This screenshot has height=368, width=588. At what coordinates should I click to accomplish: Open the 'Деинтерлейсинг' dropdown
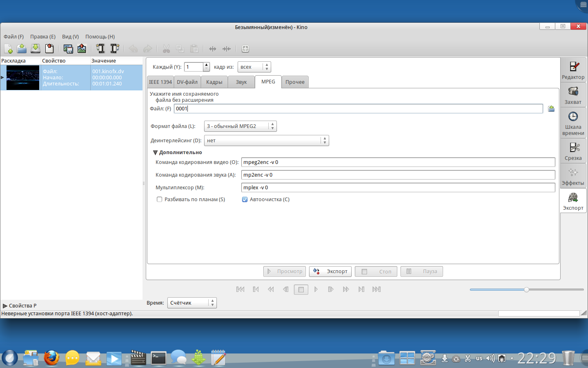266,141
